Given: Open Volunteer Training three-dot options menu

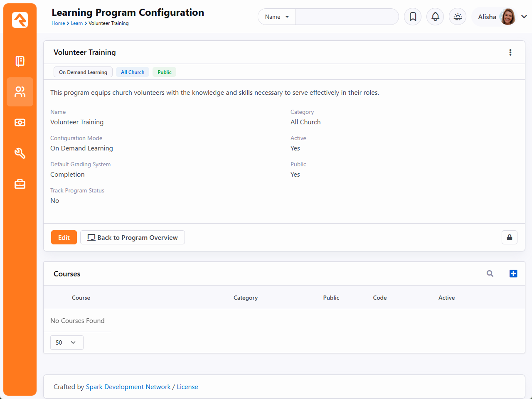Looking at the screenshot, I should 510,52.
